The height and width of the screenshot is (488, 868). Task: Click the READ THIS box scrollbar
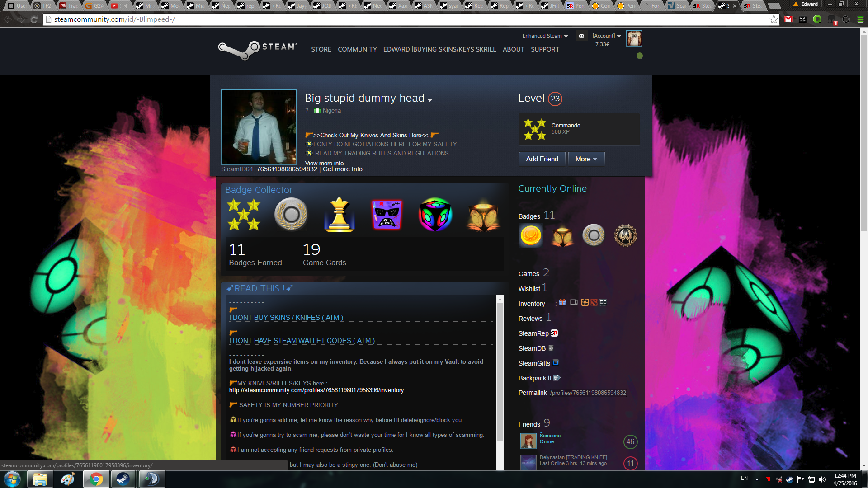[500, 371]
